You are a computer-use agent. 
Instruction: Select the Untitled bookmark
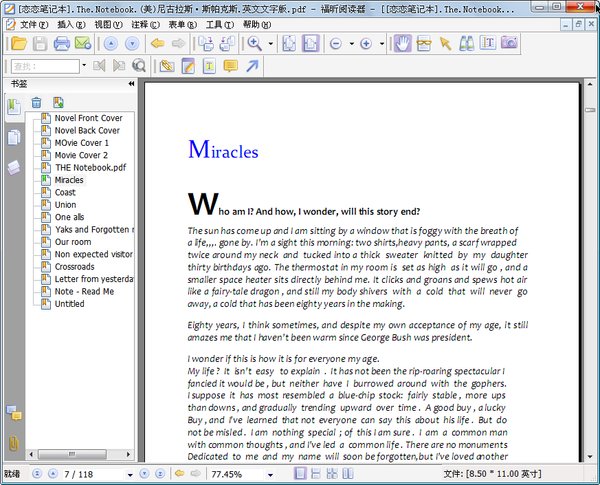[69, 304]
